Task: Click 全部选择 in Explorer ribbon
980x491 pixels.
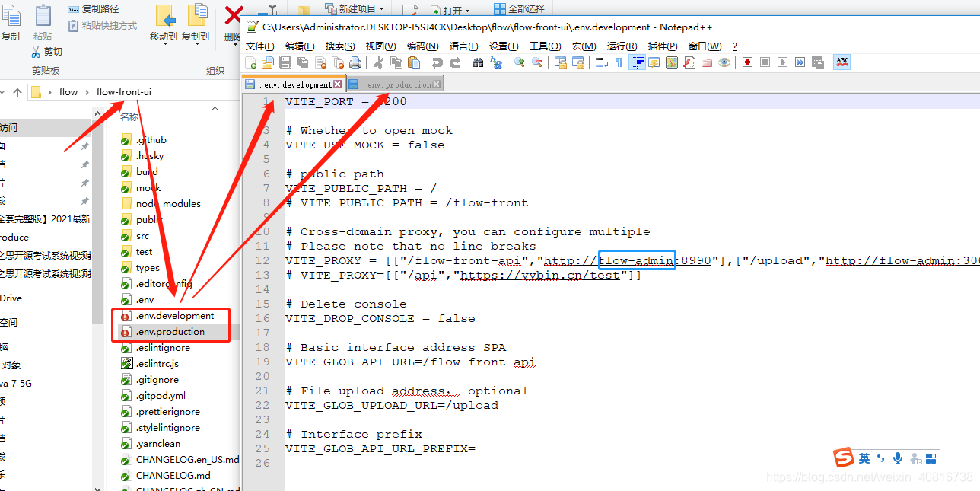Action: click(519, 9)
